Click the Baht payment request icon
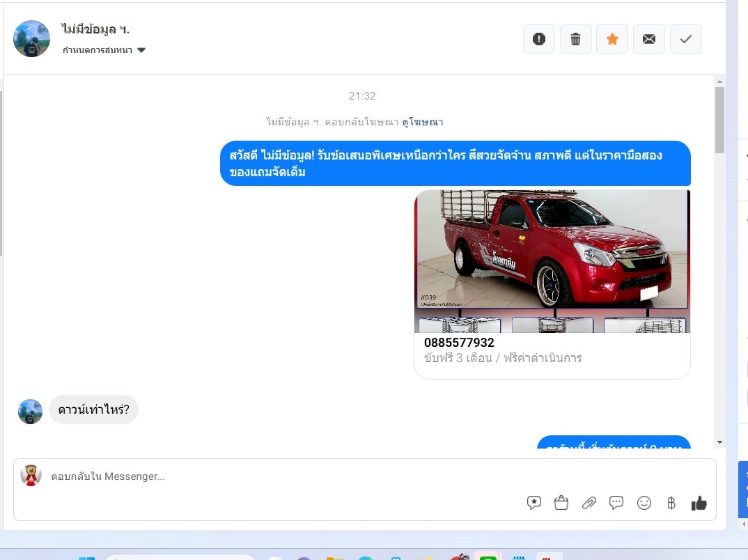 pyautogui.click(x=671, y=503)
